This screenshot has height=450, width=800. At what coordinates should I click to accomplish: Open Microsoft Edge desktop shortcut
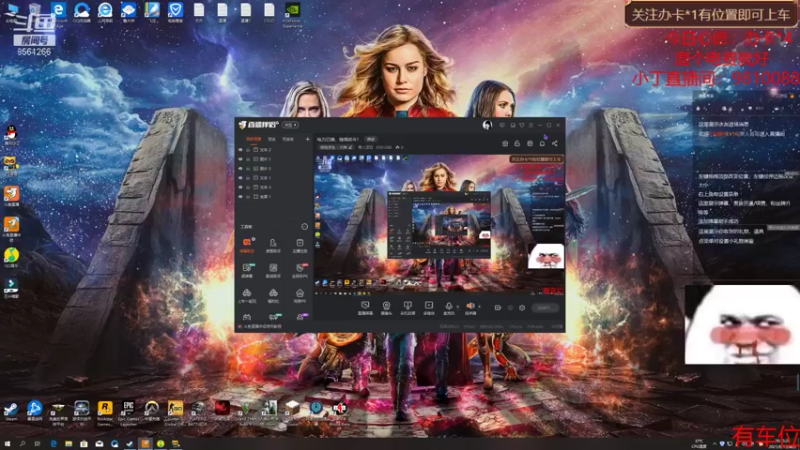click(x=58, y=12)
